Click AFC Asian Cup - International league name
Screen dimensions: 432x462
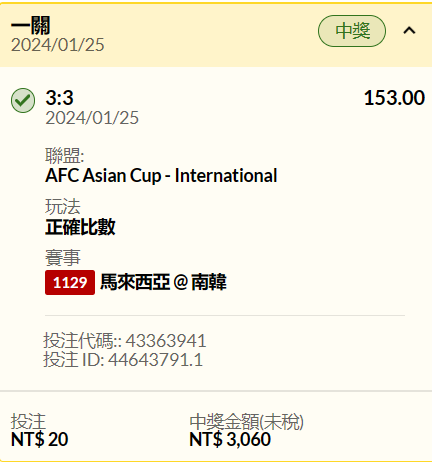[161, 176]
